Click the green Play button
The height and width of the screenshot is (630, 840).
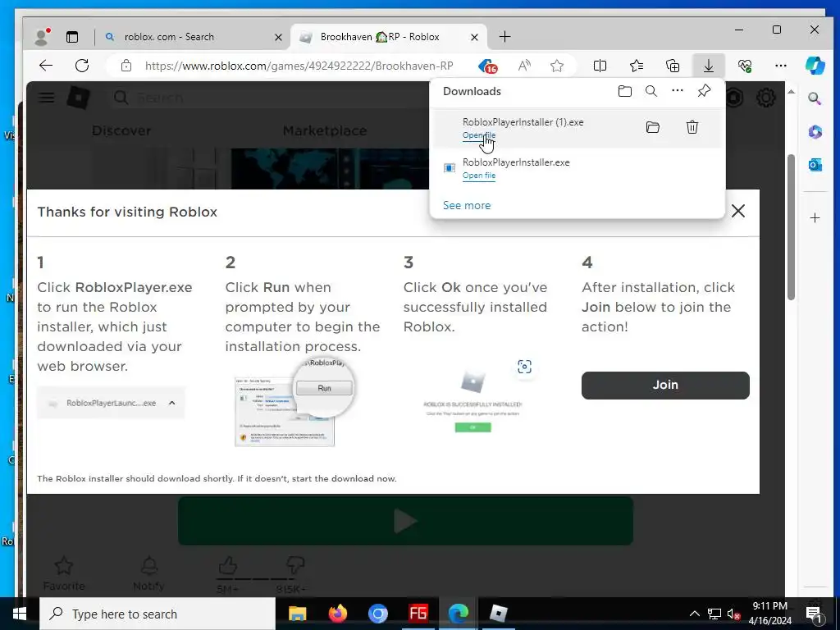(x=405, y=521)
